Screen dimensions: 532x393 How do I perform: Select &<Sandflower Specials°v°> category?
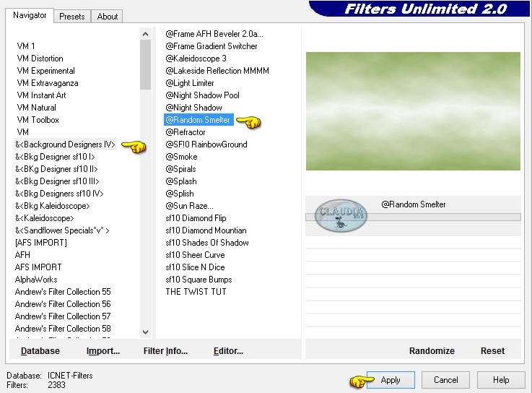tap(62, 230)
